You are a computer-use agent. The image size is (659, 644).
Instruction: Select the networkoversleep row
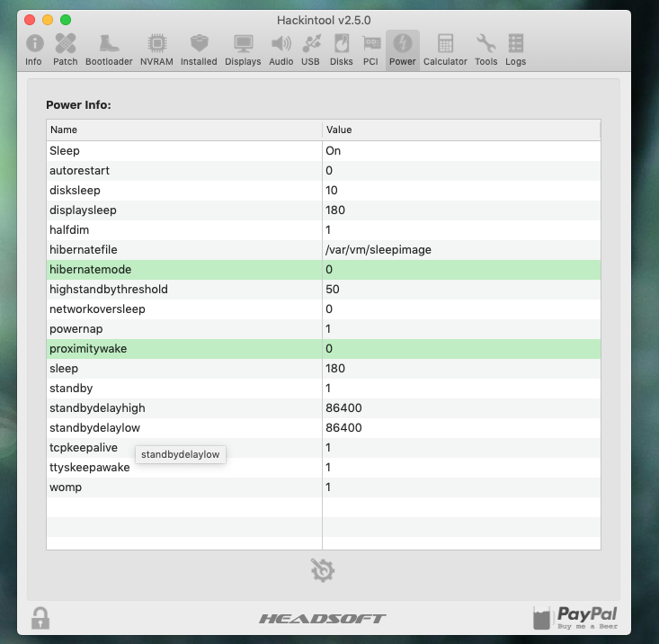point(324,309)
